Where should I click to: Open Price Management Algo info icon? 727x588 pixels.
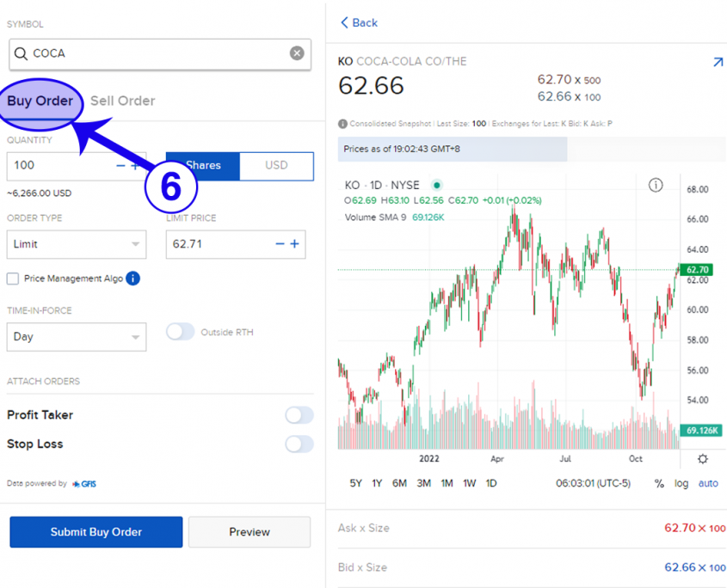point(132,279)
